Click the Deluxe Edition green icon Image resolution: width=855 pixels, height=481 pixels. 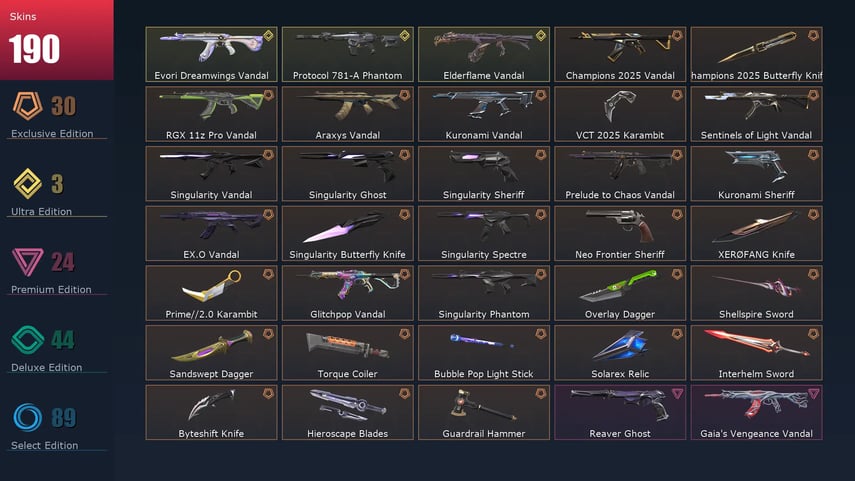coord(27,340)
